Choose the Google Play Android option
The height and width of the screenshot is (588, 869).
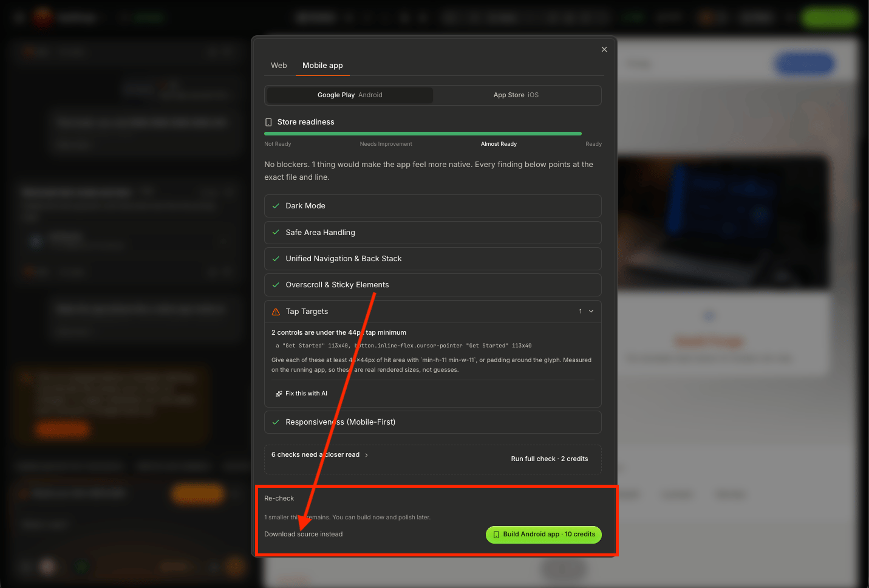tap(350, 95)
